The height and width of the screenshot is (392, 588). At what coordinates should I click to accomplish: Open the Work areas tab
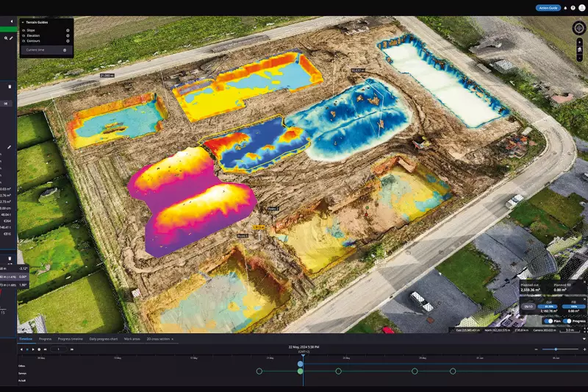coord(132,339)
